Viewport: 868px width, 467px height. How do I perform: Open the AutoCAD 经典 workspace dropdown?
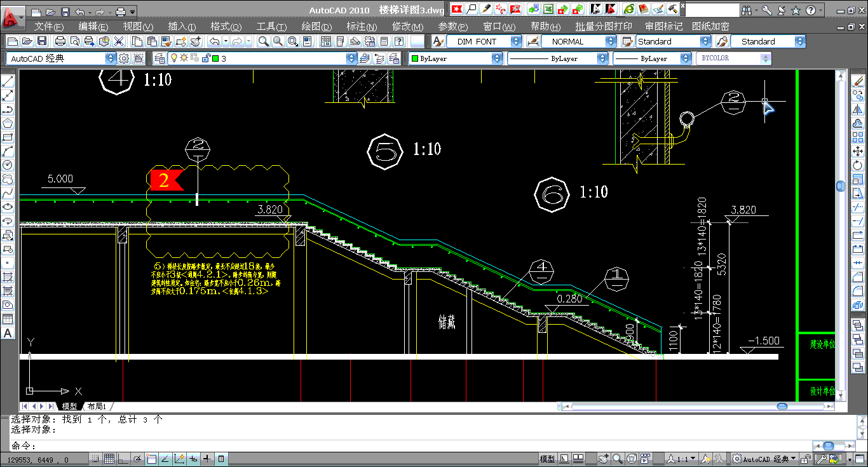pyautogui.click(x=111, y=58)
